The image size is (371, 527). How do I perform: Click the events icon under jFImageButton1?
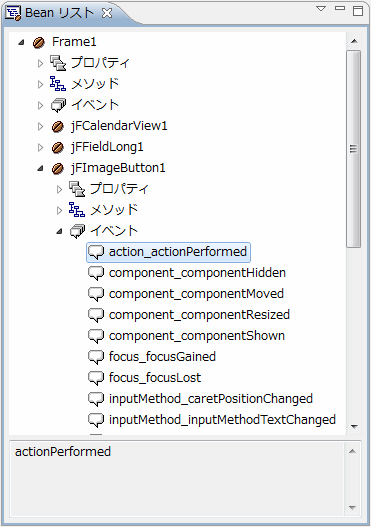[x=77, y=231]
